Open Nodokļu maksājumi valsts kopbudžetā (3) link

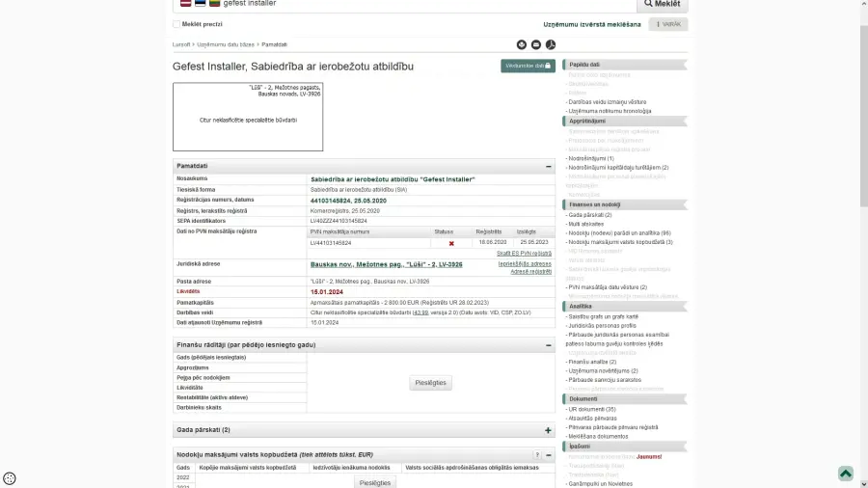click(620, 242)
